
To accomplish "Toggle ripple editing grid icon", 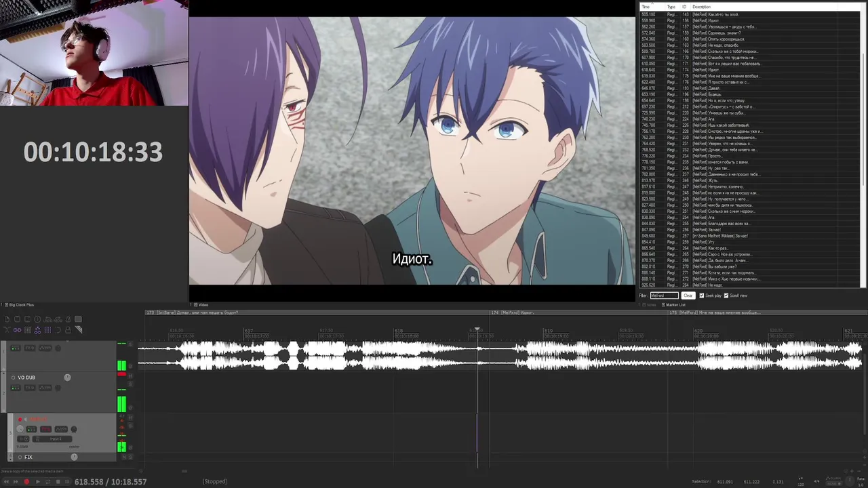I will click(x=27, y=330).
